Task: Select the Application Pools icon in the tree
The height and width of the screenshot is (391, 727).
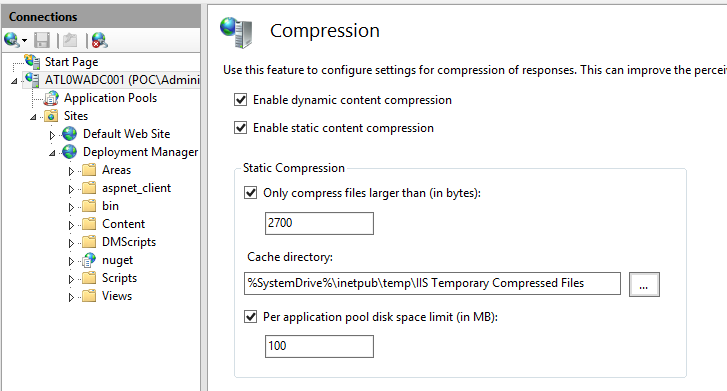Action: [51, 98]
